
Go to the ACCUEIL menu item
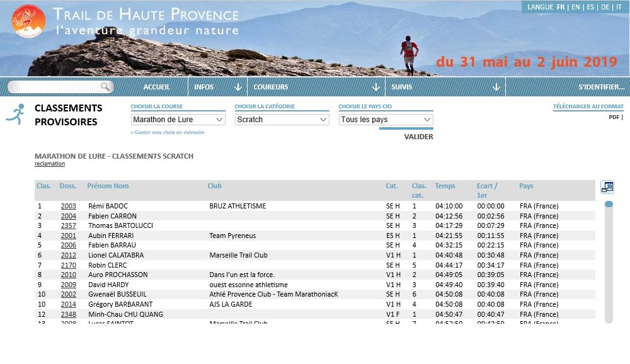pos(157,87)
